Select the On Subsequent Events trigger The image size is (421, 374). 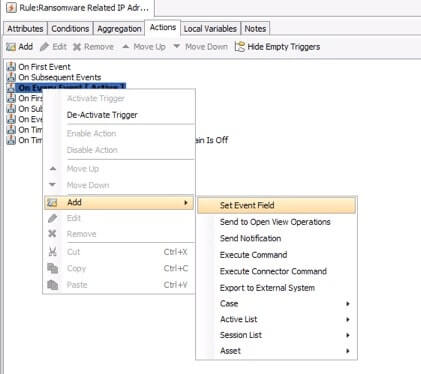click(60, 77)
